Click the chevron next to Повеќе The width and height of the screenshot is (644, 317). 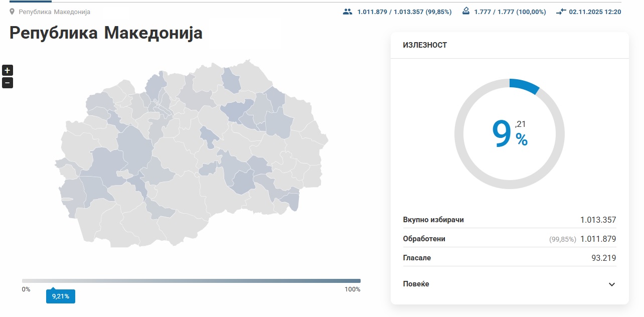612,284
